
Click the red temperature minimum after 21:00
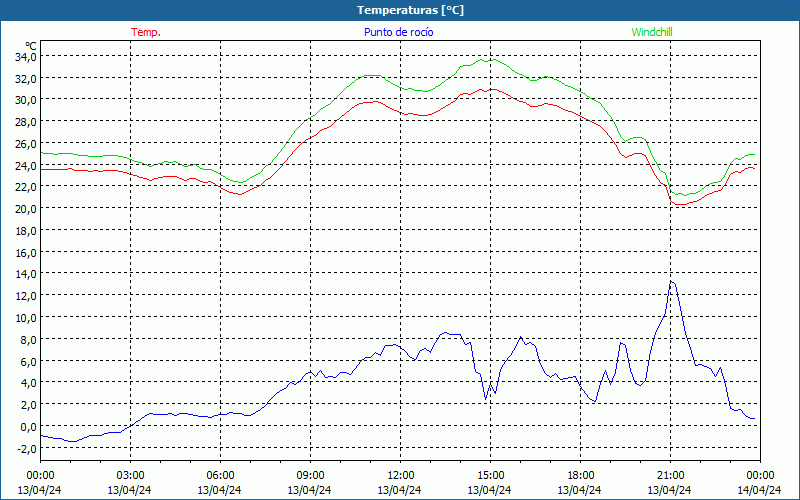click(x=680, y=204)
